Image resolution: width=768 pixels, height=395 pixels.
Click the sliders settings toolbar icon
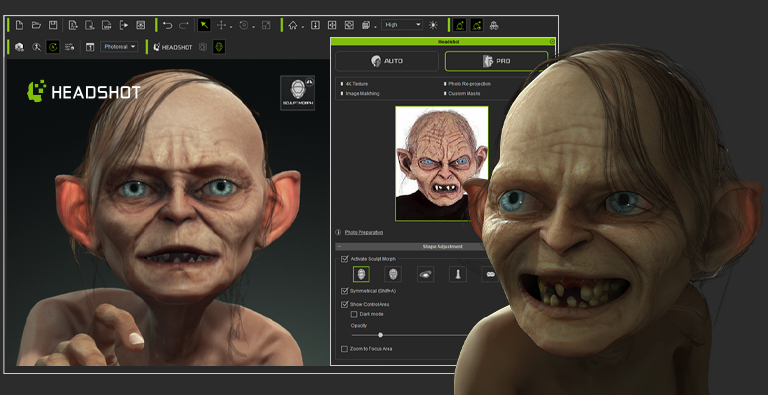(70, 47)
